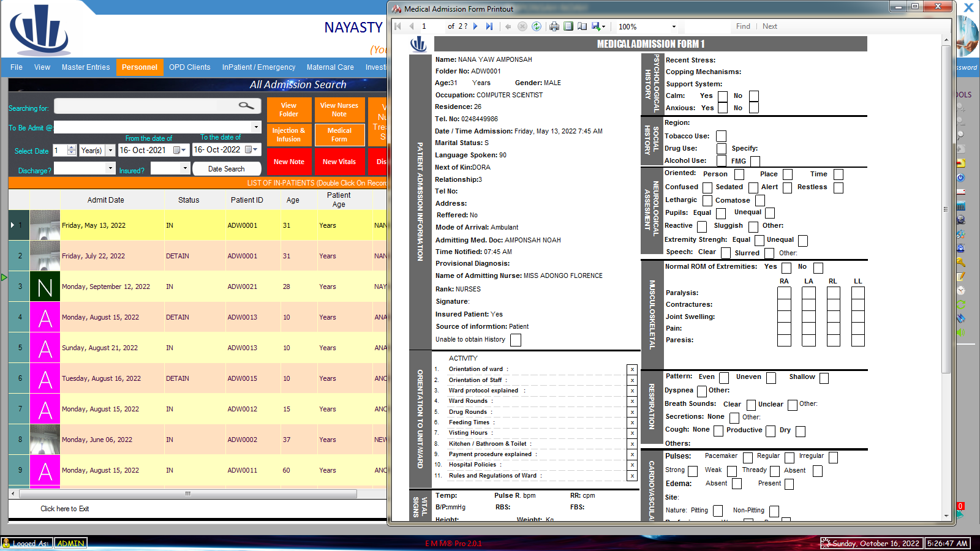Tick the Tobacco Use checkbox
Viewport: 980px width, 551px height.
[x=722, y=136]
